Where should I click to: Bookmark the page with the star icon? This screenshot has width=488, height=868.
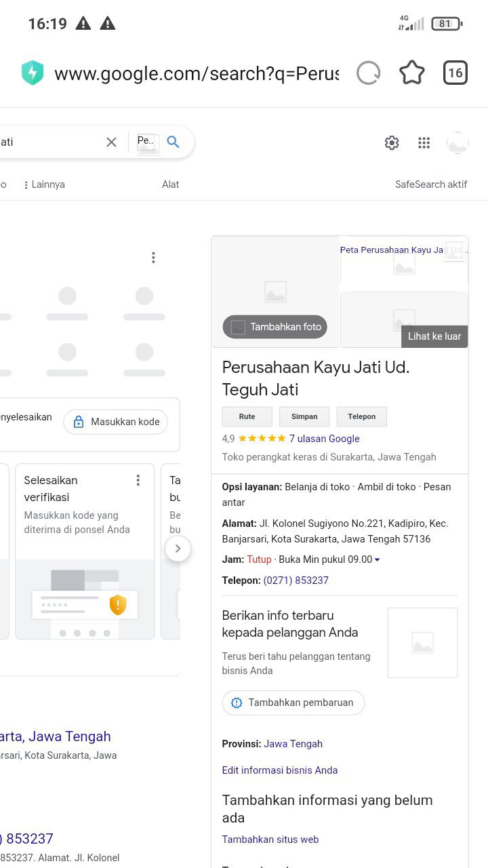(412, 73)
